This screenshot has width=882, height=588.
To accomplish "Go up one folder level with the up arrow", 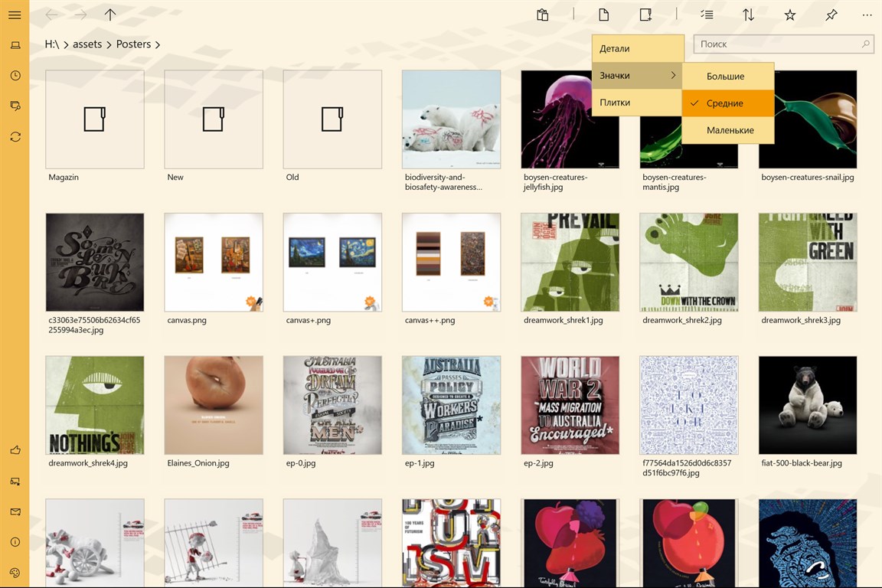I will (110, 15).
